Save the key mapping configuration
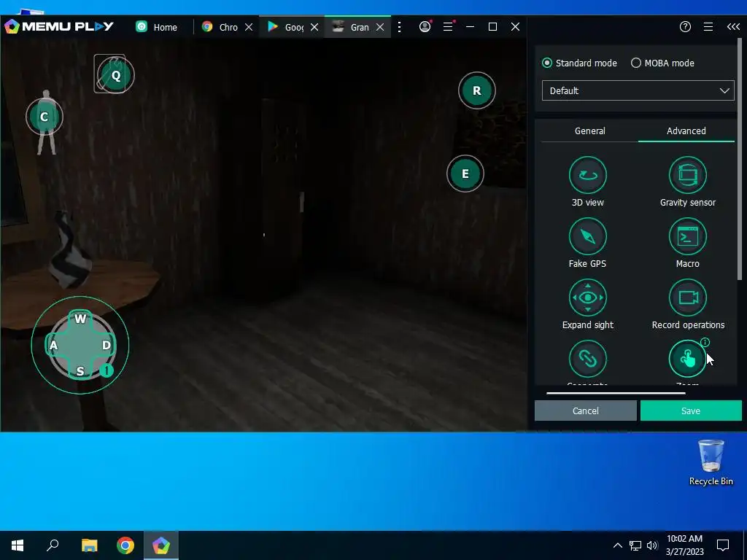This screenshot has width=747, height=560. point(691,411)
